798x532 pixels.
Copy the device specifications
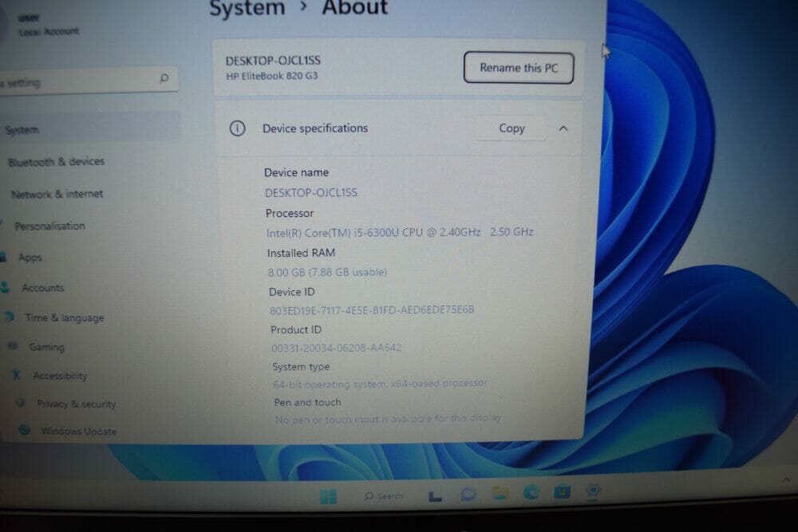pyautogui.click(x=511, y=128)
